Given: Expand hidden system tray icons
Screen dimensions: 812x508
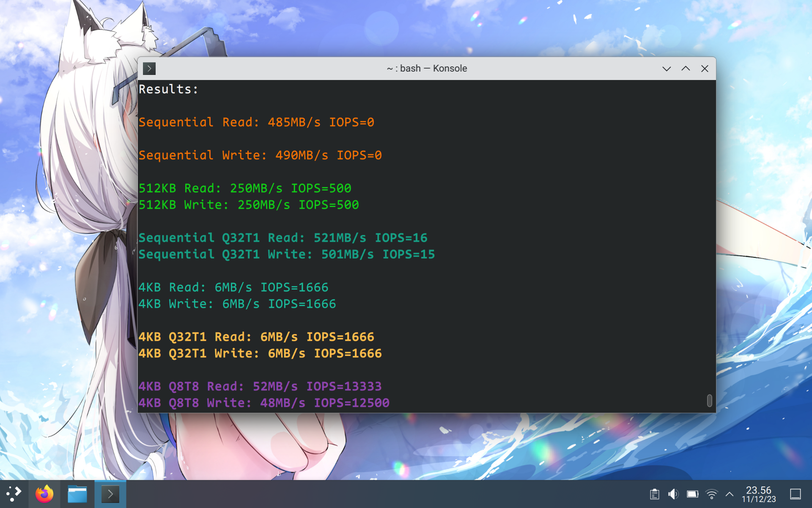Looking at the screenshot, I should (730, 494).
